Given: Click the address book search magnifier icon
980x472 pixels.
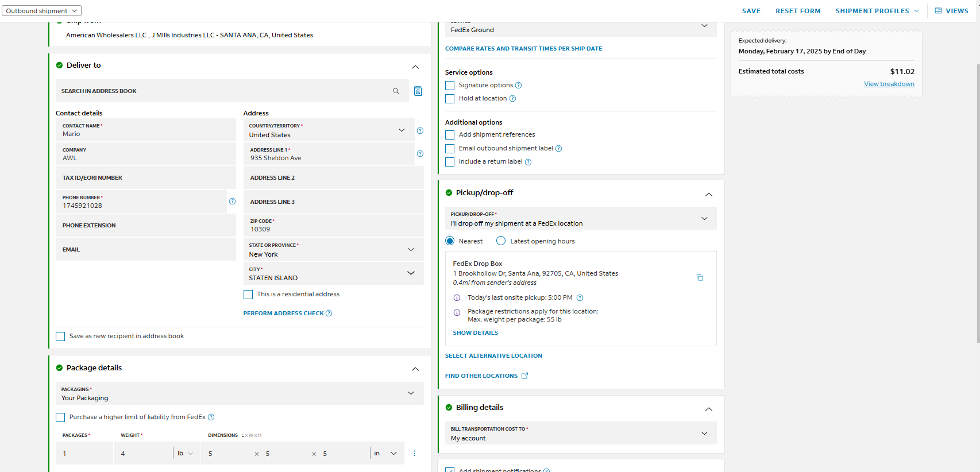Looking at the screenshot, I should pos(396,91).
